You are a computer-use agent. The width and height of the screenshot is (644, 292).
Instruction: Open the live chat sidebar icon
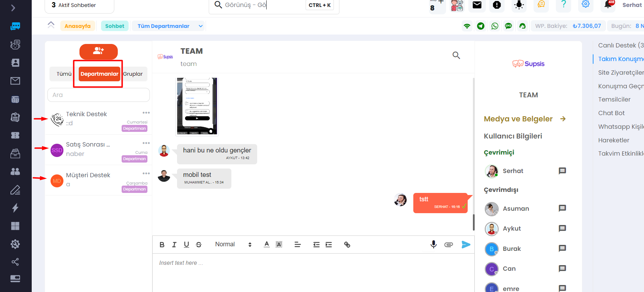tap(15, 26)
